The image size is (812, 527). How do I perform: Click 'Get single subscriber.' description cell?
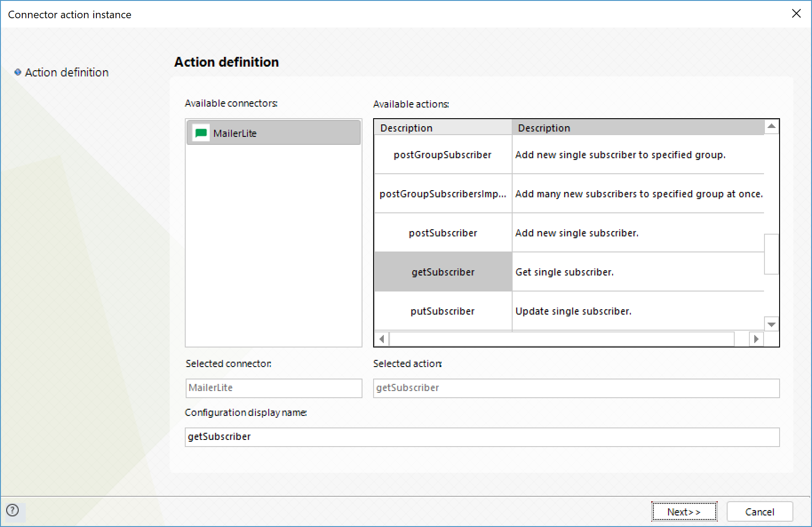(x=638, y=272)
